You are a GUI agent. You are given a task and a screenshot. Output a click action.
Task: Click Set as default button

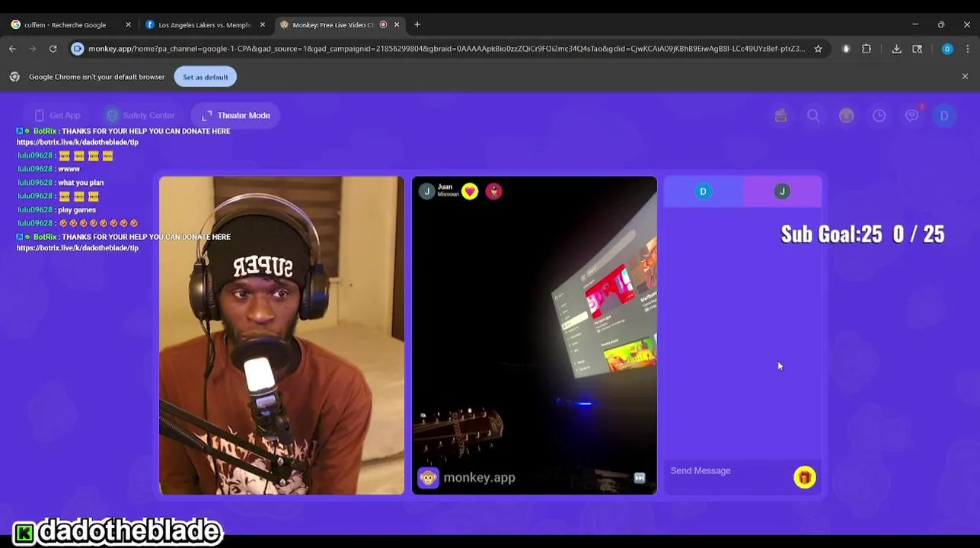(x=205, y=77)
